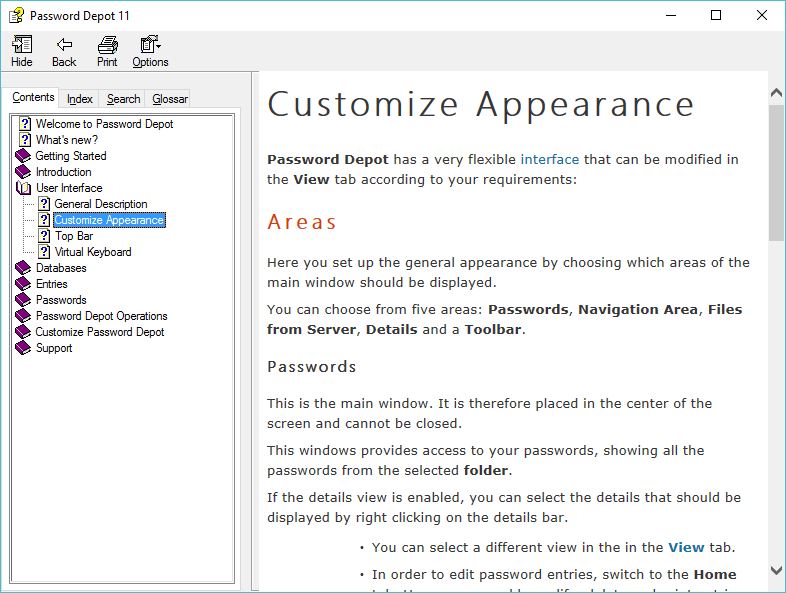Click the book icon beside Customize Password Depot
Screen dimensions: 786x593
[23, 332]
